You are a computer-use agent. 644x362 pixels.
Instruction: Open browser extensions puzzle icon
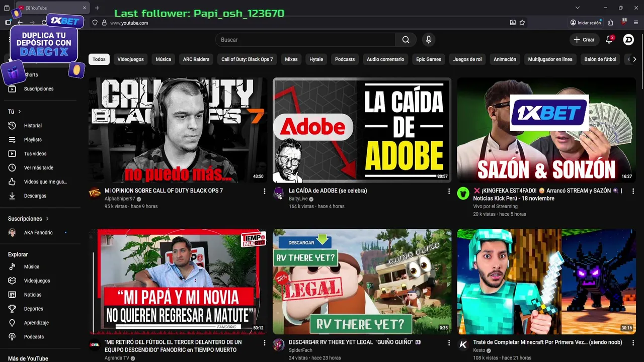click(x=610, y=23)
